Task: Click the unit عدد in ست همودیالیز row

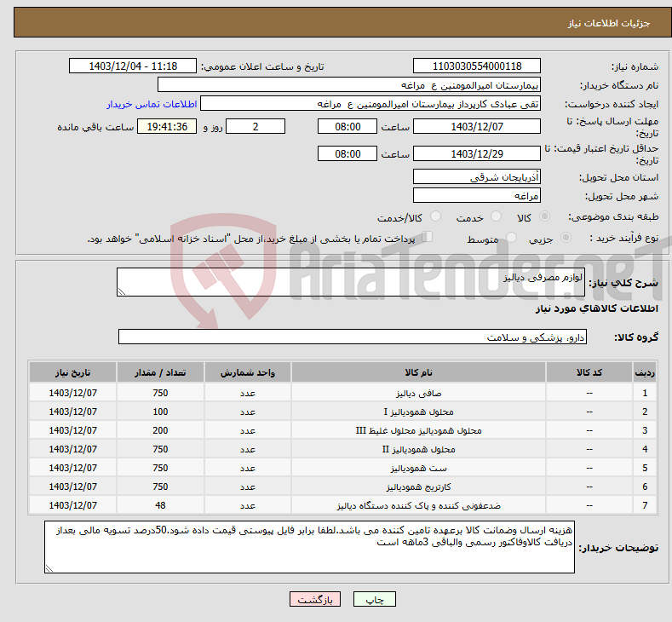Action: click(248, 468)
